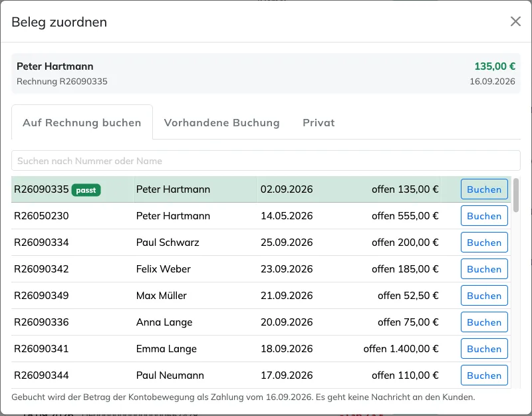
Task: Book payment on Paul Schwarz invoice R26090334
Action: pyautogui.click(x=484, y=243)
